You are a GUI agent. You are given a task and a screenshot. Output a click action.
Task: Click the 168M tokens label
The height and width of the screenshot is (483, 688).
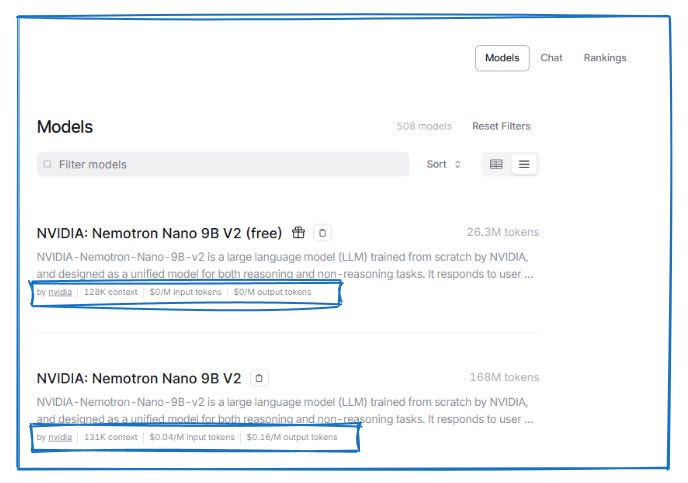coord(504,377)
